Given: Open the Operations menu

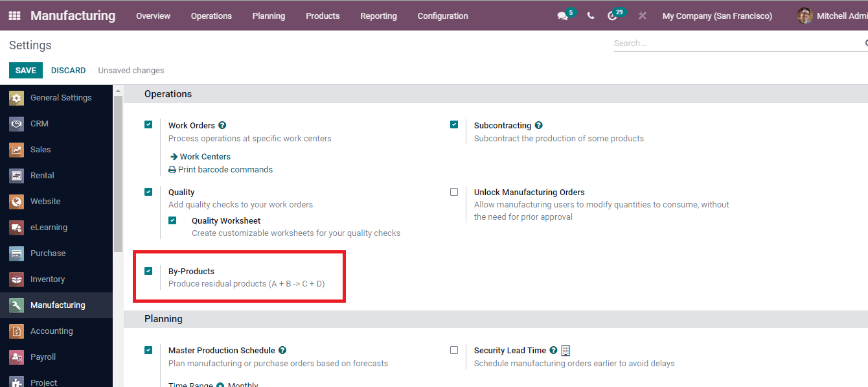Looking at the screenshot, I should (x=211, y=16).
